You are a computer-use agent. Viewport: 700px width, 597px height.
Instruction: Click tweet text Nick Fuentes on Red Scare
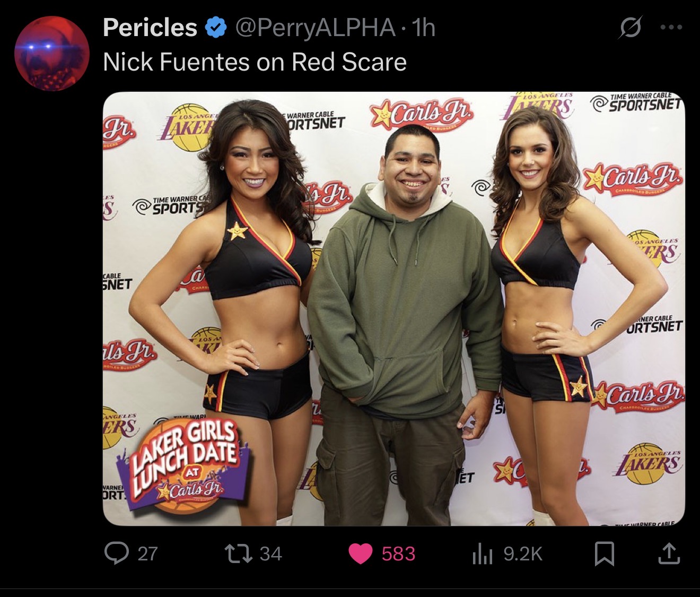click(x=255, y=62)
